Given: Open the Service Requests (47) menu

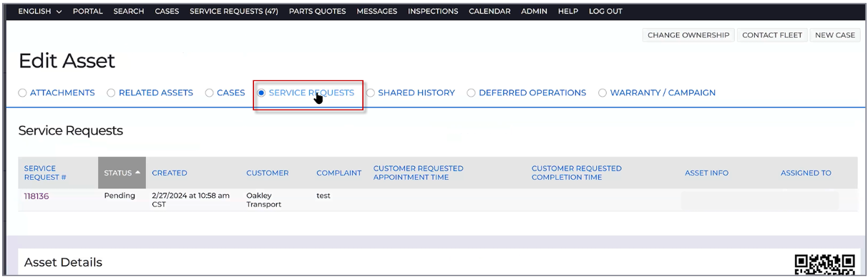Looking at the screenshot, I should click(234, 11).
